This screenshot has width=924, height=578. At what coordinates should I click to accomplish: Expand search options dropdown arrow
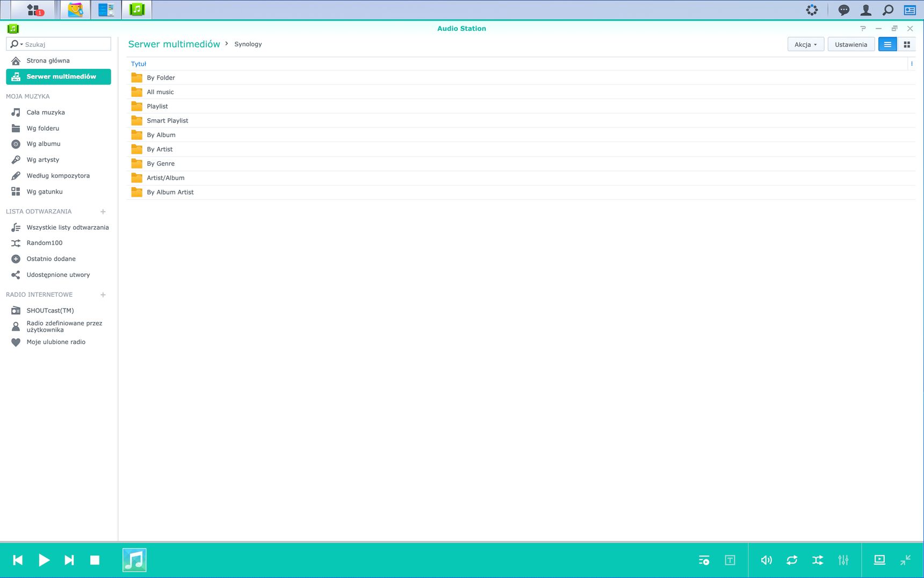21,44
